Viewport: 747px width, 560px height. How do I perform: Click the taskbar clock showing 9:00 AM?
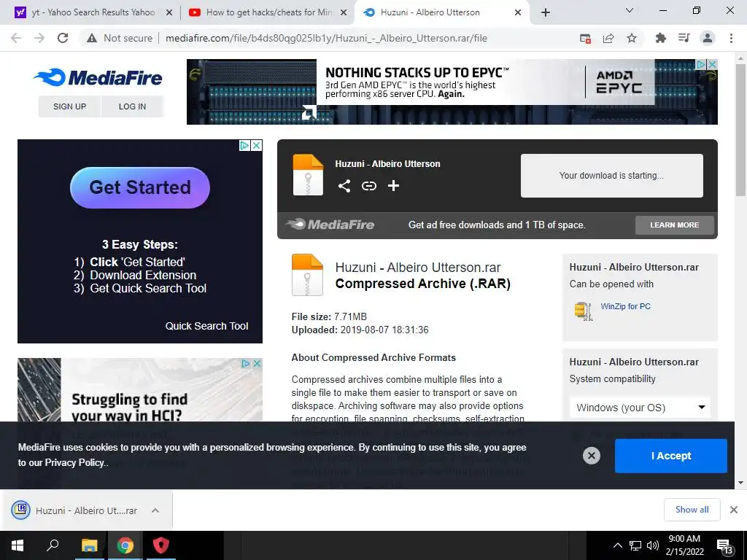point(684,545)
